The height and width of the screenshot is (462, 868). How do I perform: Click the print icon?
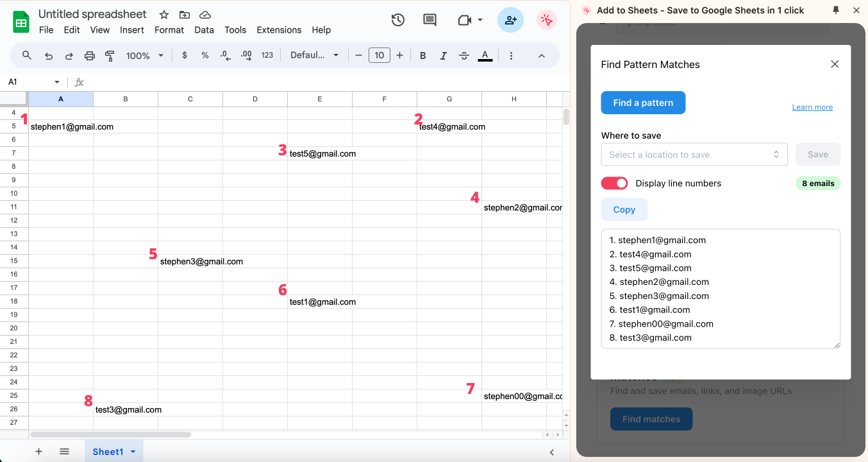[90, 56]
